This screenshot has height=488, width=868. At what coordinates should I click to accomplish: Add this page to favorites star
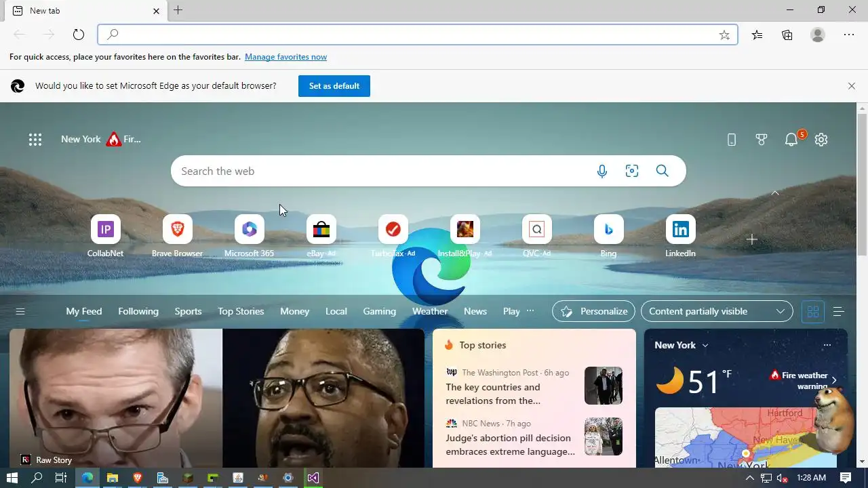coord(724,35)
